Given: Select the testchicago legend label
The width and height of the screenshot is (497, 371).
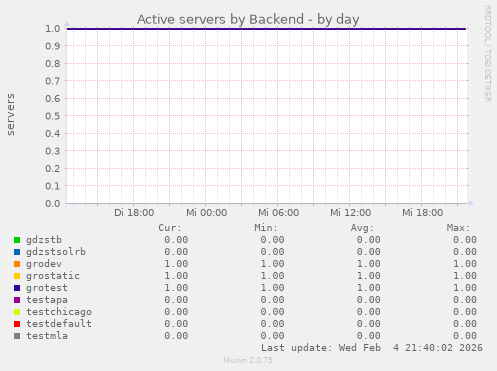Looking at the screenshot, I should pyautogui.click(x=59, y=312).
